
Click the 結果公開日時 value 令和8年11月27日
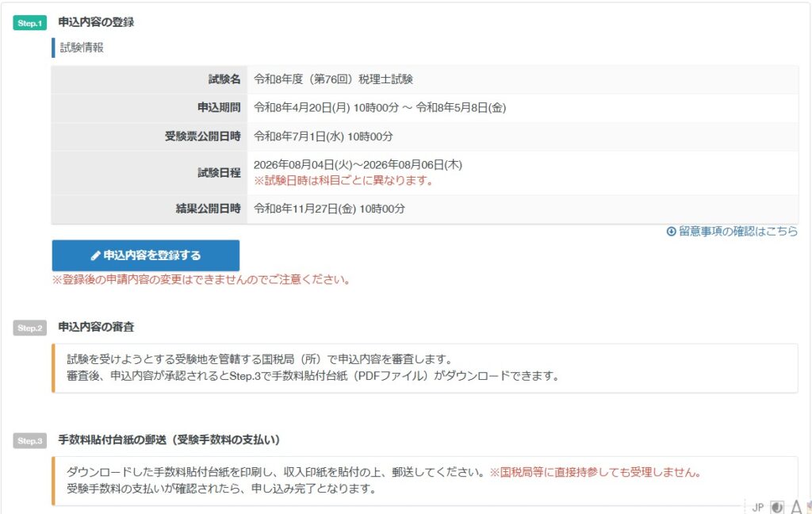329,209
